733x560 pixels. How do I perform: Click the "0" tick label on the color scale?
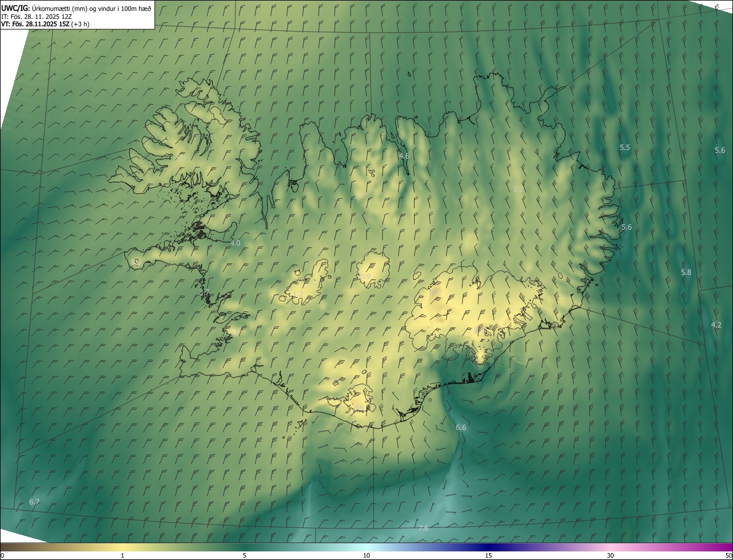tap(2, 555)
